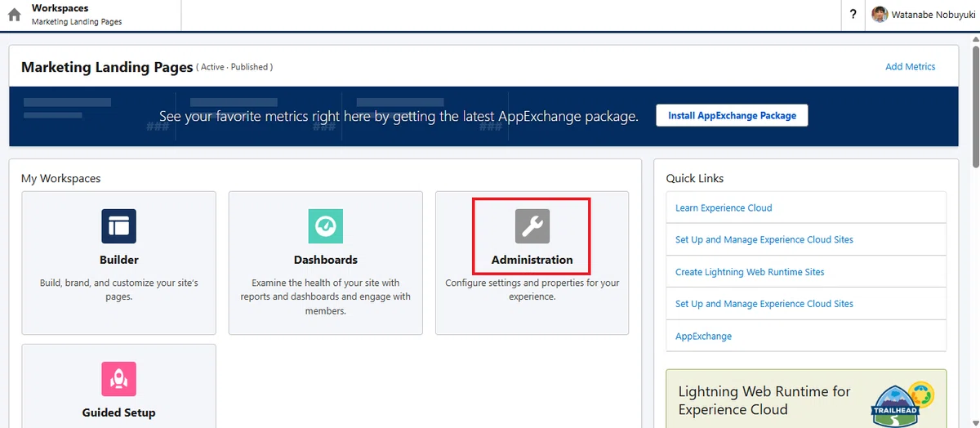
Task: Click Lightning Web Runtime for Experience Cloud card
Action: point(806,399)
